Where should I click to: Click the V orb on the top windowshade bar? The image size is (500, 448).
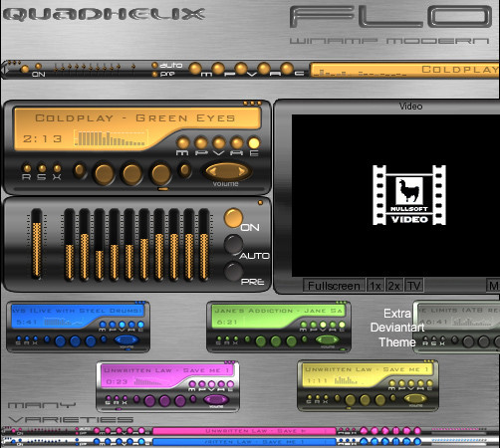[x=241, y=69]
